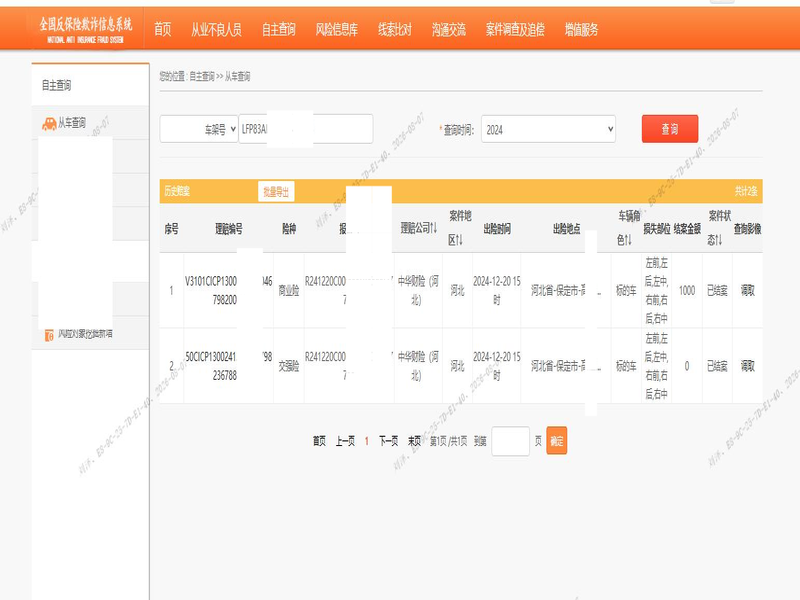
Task: Open the 从业不良人员 menu
Action: point(216,29)
